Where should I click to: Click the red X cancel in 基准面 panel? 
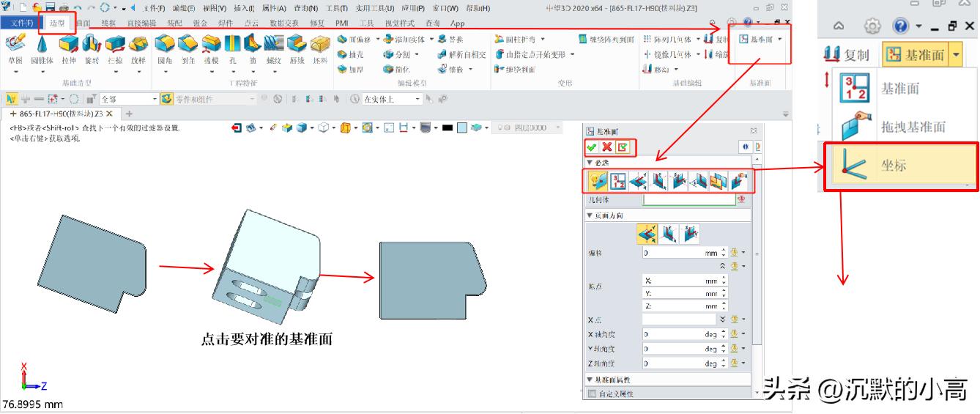pyautogui.click(x=606, y=147)
